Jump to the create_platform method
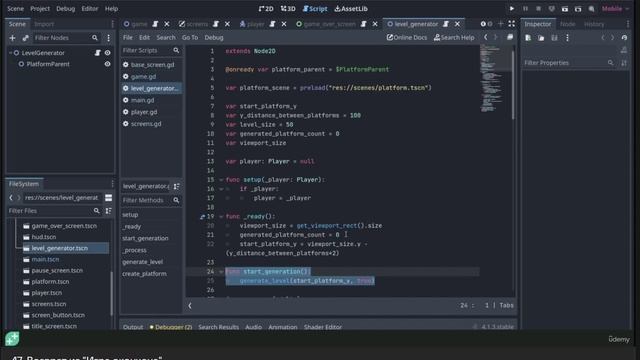The image size is (640, 360). pyautogui.click(x=144, y=274)
